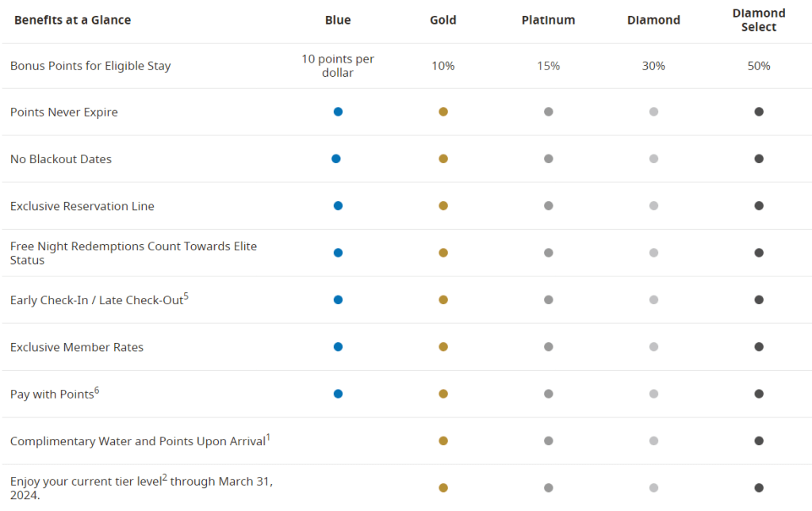This screenshot has height=511, width=812.
Task: Click Platinum dot for Exclusive Reservation Line
Action: pyautogui.click(x=548, y=206)
